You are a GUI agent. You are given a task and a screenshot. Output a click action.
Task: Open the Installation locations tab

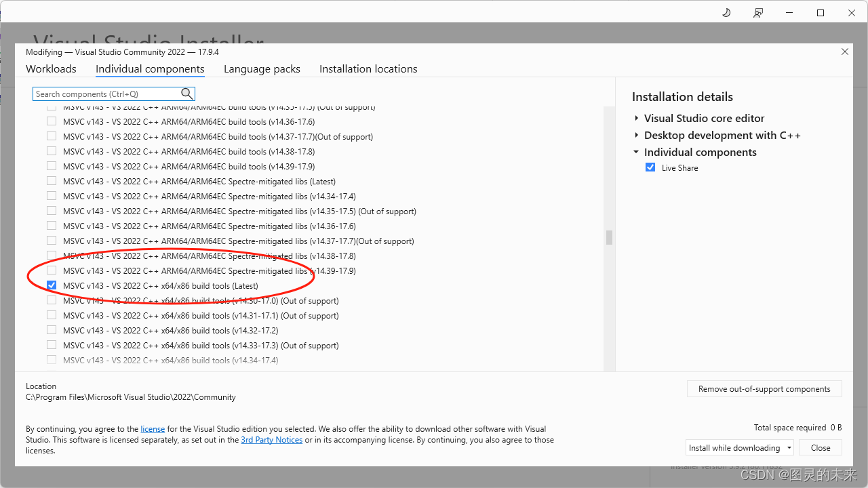pyautogui.click(x=368, y=68)
